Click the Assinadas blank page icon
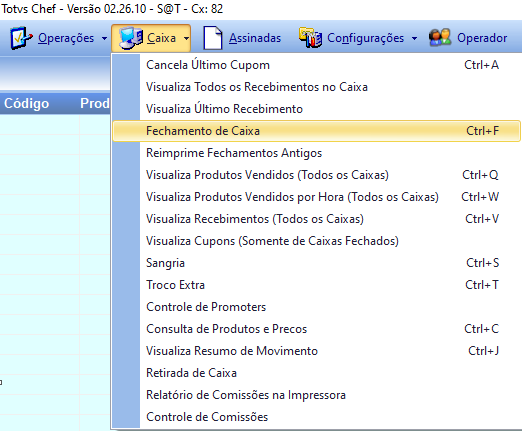 point(213,38)
